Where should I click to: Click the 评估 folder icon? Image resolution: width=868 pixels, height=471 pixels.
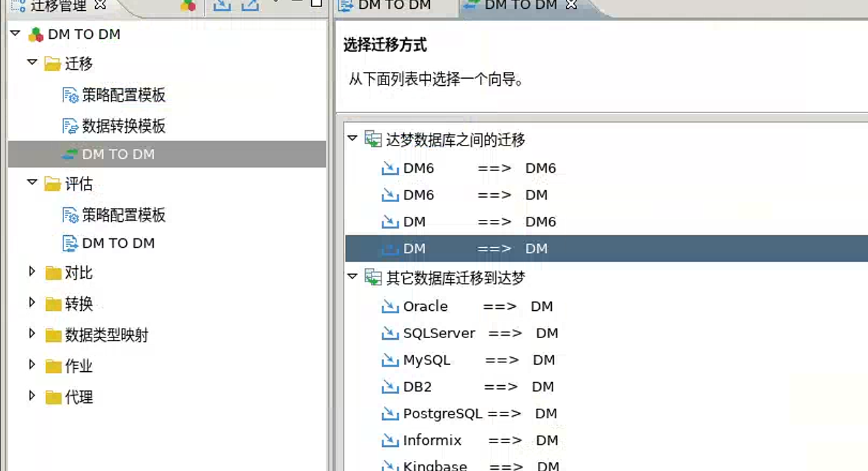(53, 184)
